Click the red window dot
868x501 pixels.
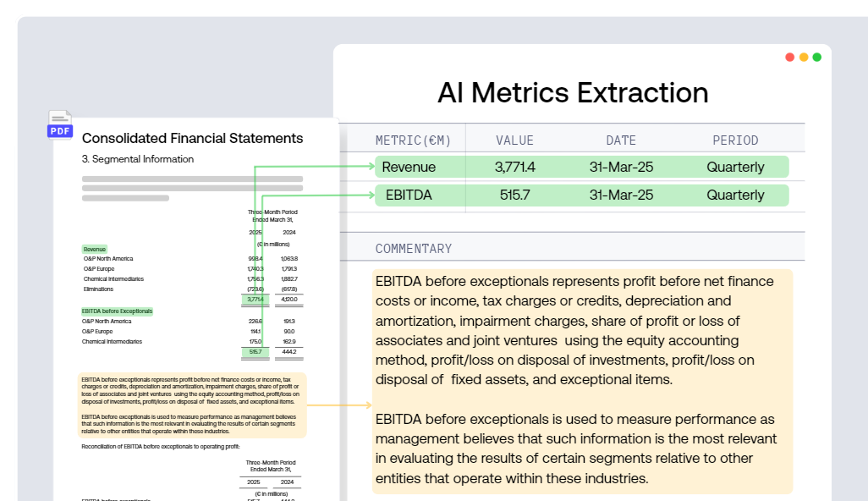coord(790,57)
